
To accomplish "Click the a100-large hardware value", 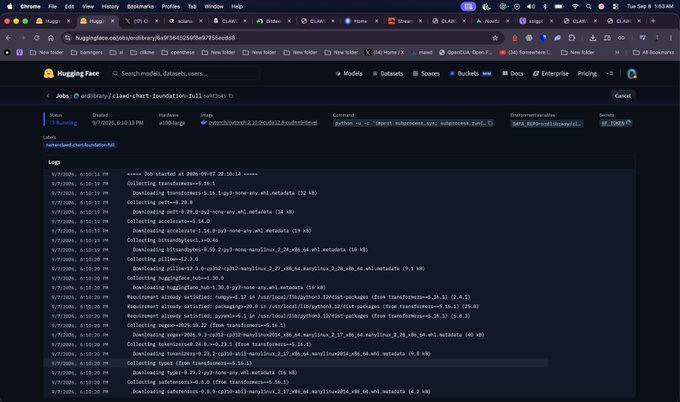I will (x=172, y=123).
